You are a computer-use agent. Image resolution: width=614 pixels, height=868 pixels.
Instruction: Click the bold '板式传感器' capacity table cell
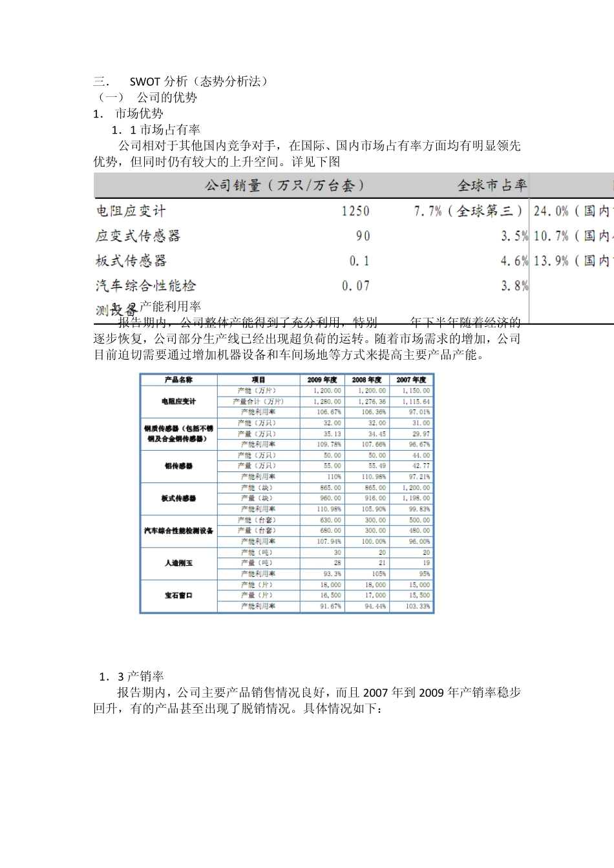point(178,499)
